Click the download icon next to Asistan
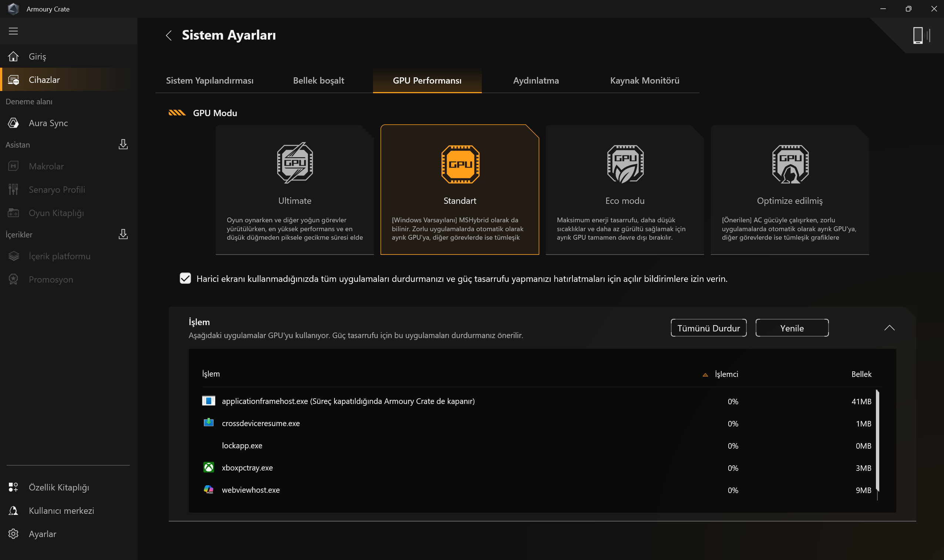 tap(123, 145)
